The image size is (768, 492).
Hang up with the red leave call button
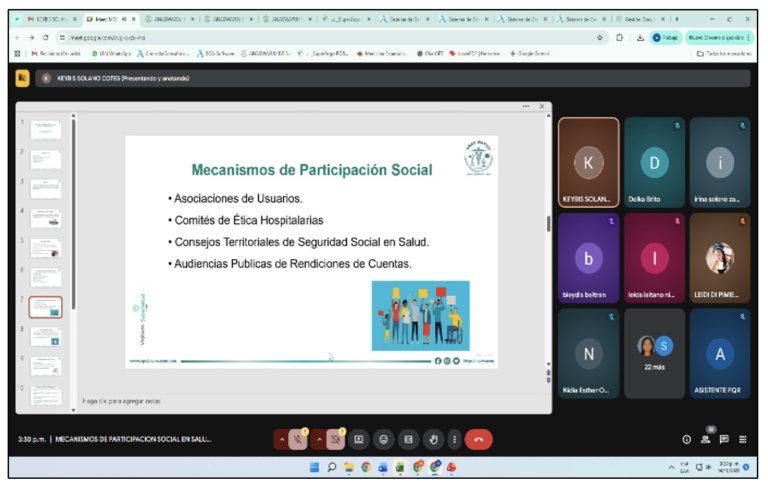click(x=479, y=439)
